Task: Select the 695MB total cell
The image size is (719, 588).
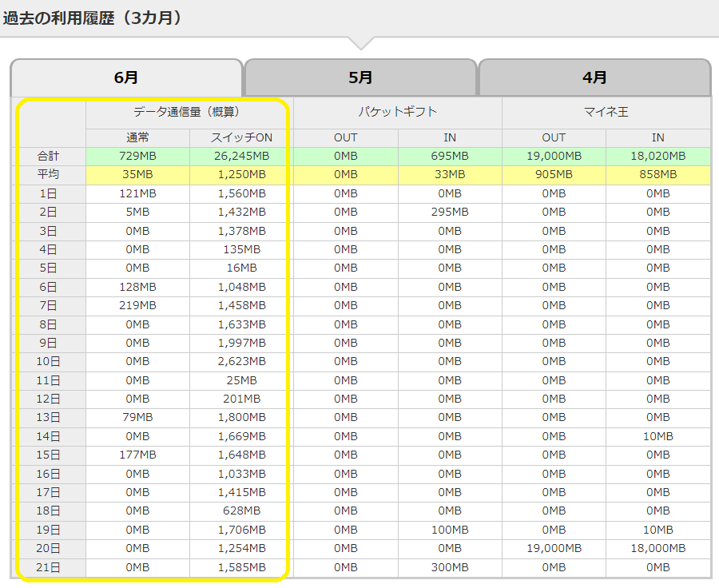Action: pyautogui.click(x=450, y=156)
